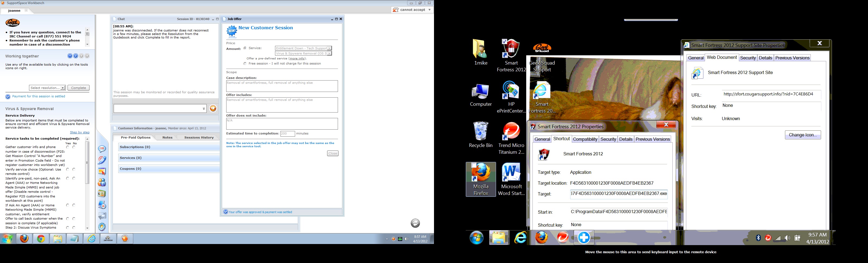Click the remote control screen tool icon
This screenshot has height=263, width=868.
[x=102, y=171]
